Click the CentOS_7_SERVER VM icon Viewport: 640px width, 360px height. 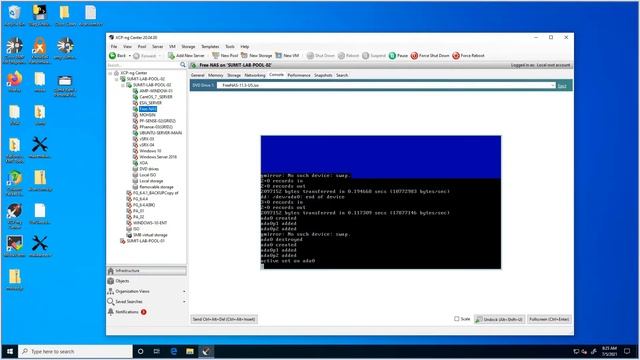point(135,97)
